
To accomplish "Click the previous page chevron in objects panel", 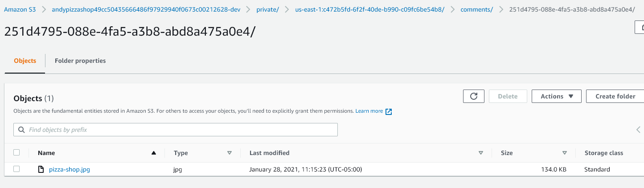I will coord(638,130).
